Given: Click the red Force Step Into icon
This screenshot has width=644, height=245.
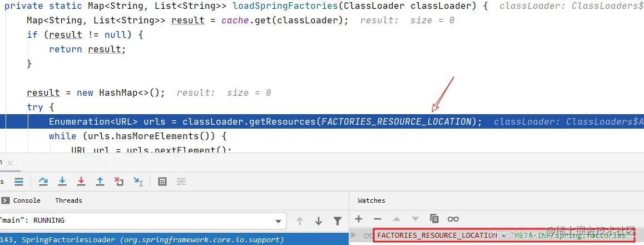Looking at the screenshot, I should click(x=81, y=182).
